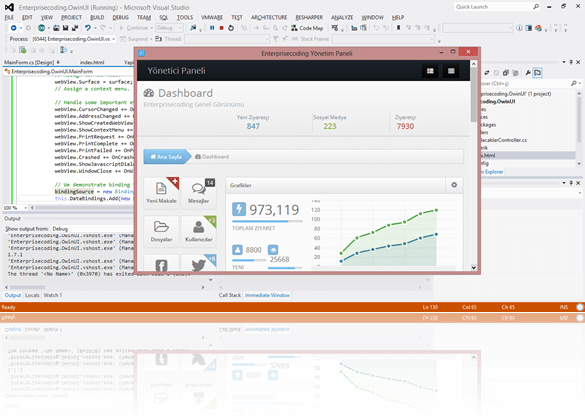
Task: Open the RESHARPER menu
Action: pos(309,18)
